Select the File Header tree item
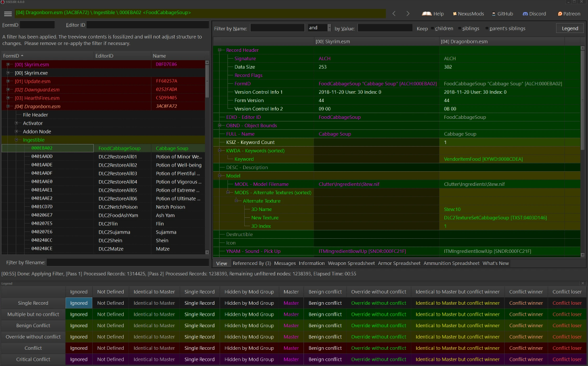Image resolution: width=588 pixels, height=366 pixels. click(x=35, y=115)
